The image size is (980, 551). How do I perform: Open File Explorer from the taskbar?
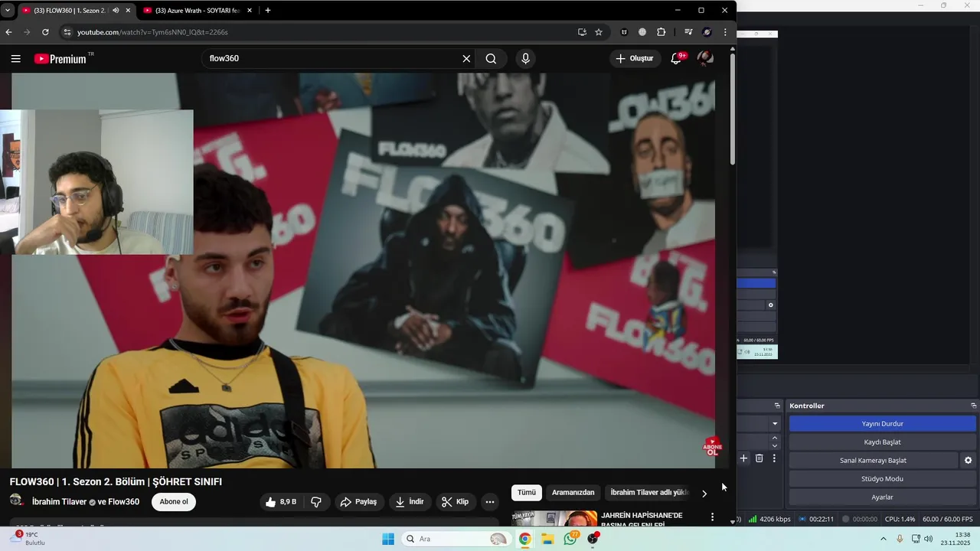coord(547,539)
